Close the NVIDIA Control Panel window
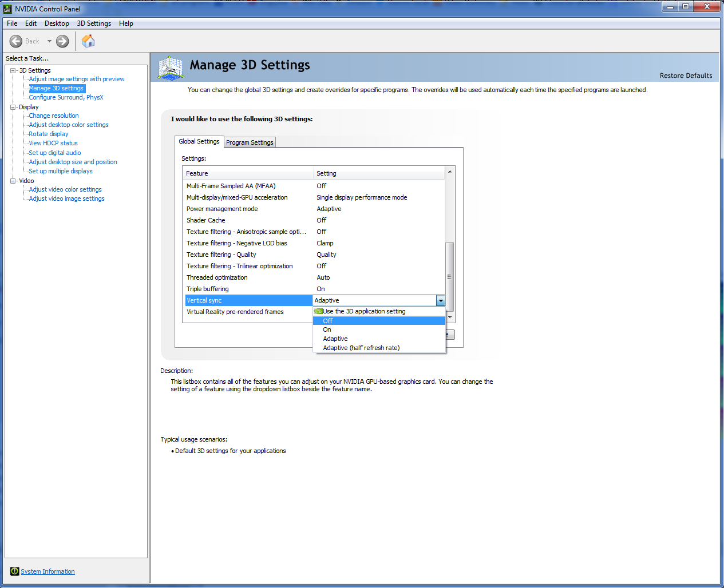The image size is (724, 588). point(707,6)
